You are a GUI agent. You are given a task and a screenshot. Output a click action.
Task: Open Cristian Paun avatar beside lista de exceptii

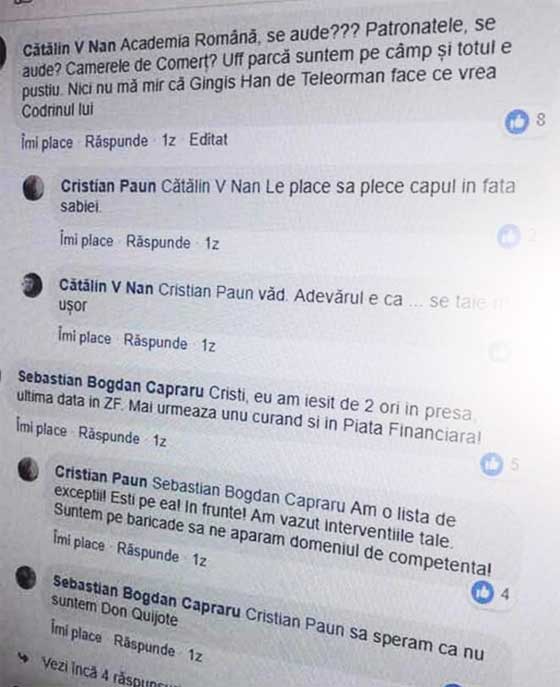[28, 469]
